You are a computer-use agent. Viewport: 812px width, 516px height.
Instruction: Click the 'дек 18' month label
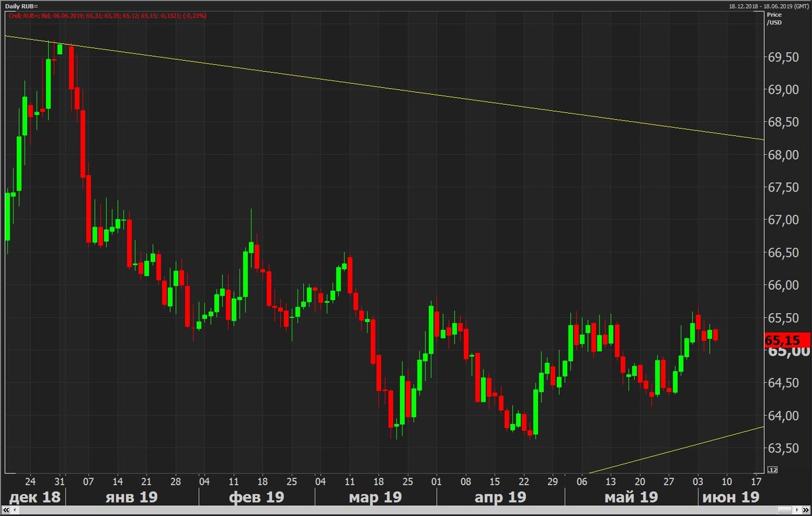pyautogui.click(x=35, y=497)
